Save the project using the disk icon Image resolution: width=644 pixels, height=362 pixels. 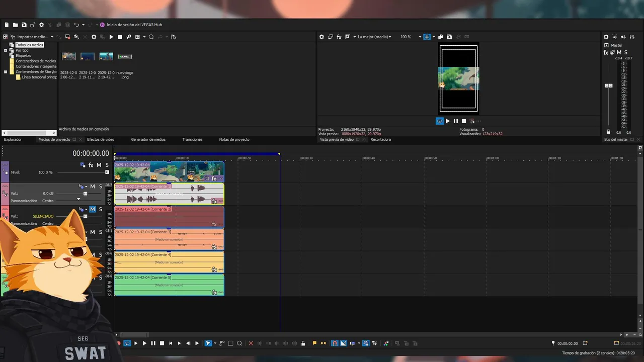24,25
